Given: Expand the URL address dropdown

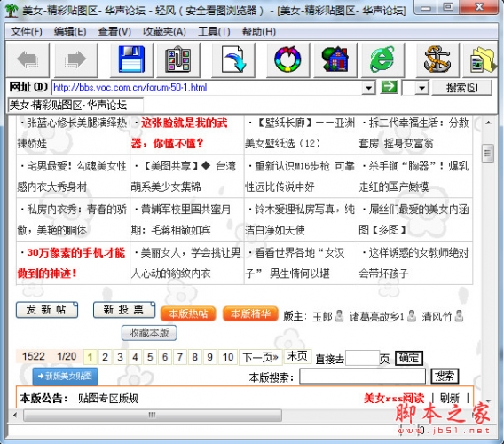Looking at the screenshot, I should pyautogui.click(x=368, y=88).
